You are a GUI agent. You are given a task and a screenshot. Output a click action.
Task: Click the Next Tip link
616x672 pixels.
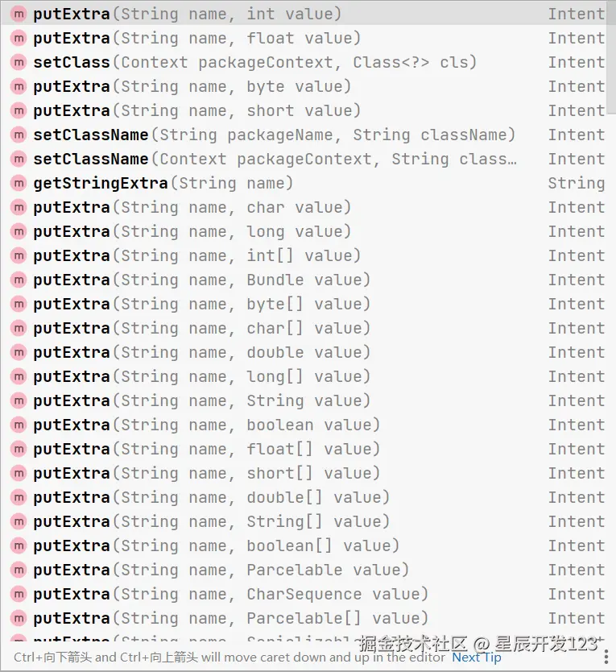(477, 657)
